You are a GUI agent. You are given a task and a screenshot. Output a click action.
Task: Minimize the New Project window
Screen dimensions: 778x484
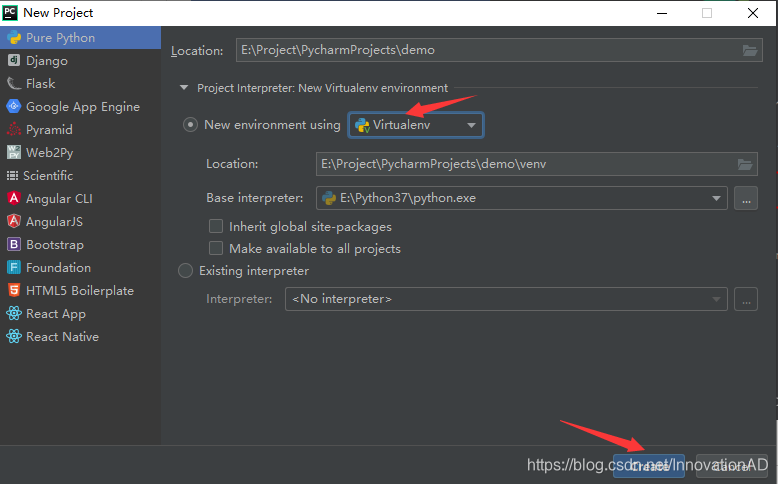[662, 13]
